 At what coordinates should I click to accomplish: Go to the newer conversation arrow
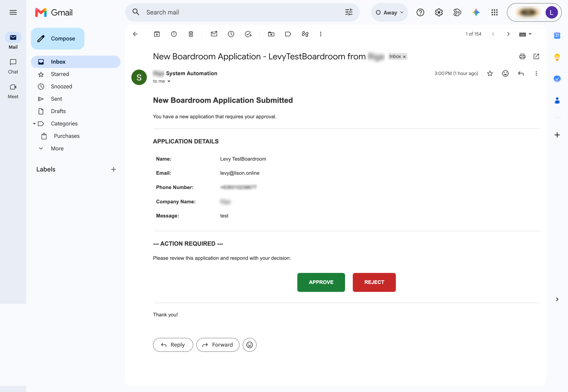tap(493, 34)
